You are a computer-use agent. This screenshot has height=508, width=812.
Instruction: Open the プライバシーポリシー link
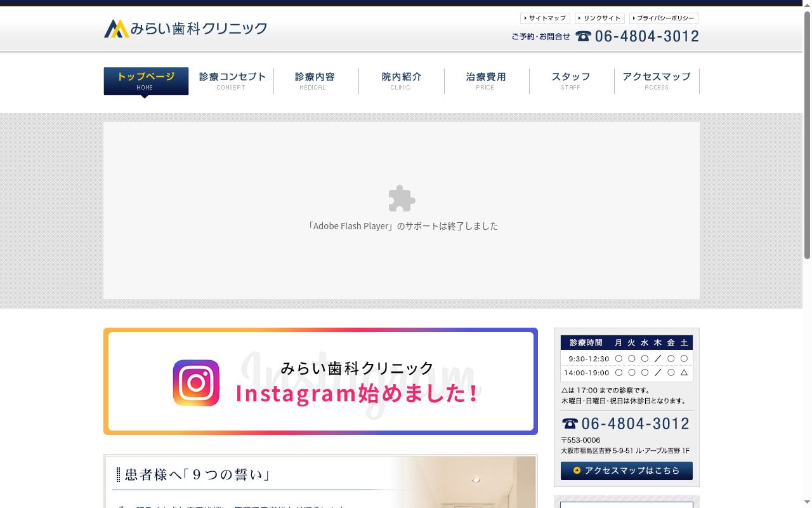pos(664,18)
